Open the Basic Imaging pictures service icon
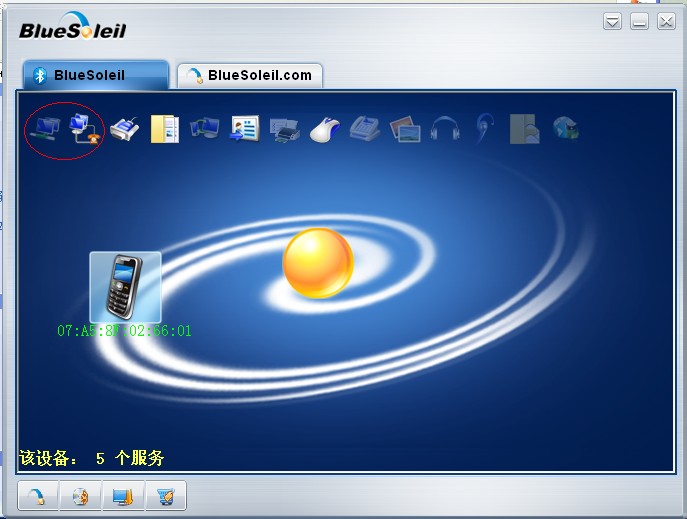This screenshot has height=519, width=687. pos(405,129)
